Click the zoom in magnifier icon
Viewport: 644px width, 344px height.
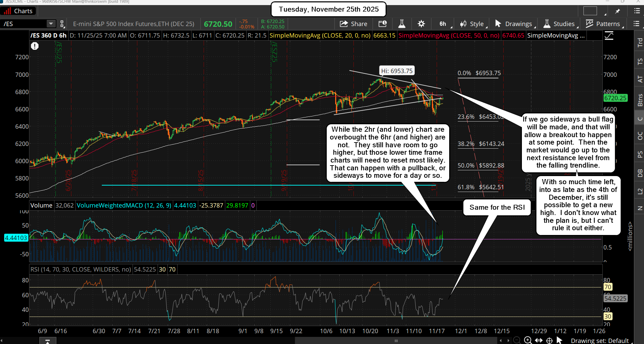pyautogui.click(x=528, y=340)
